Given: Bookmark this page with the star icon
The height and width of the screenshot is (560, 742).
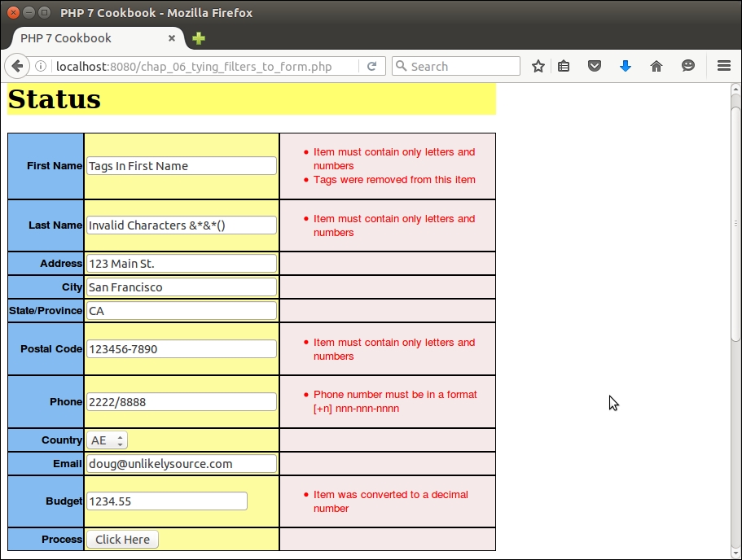Looking at the screenshot, I should point(538,67).
